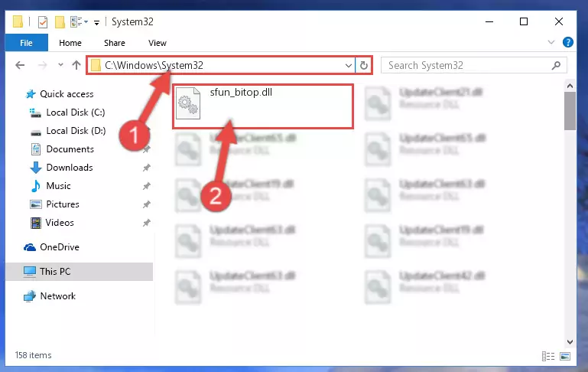Image resolution: width=588 pixels, height=372 pixels.
Task: Go up one folder level
Action: pyautogui.click(x=76, y=65)
